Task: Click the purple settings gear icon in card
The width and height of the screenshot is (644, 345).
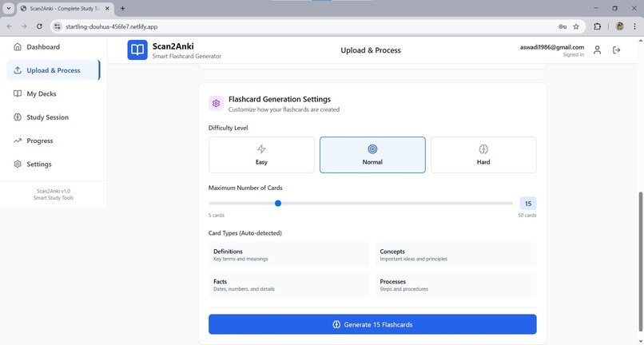Action: [216, 104]
